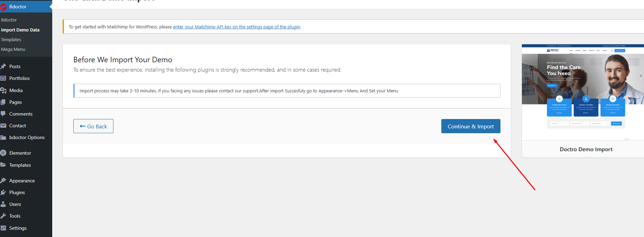Click the Settings sliders icon
Image resolution: width=644 pixels, height=237 pixels.
point(3,228)
